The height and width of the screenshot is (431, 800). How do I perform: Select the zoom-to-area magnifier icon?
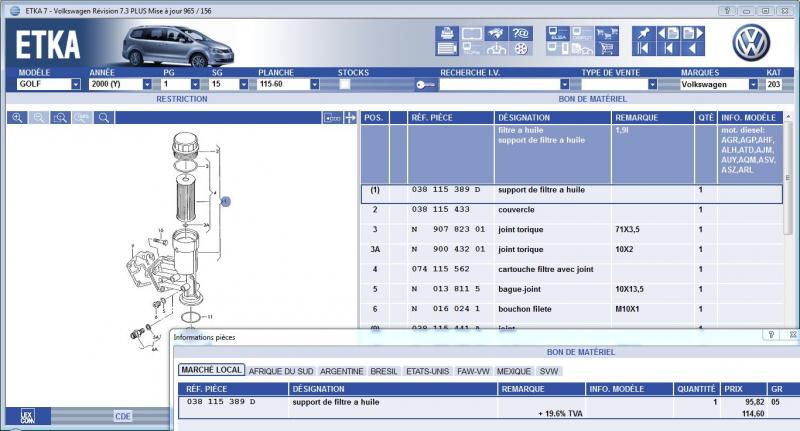[x=60, y=118]
